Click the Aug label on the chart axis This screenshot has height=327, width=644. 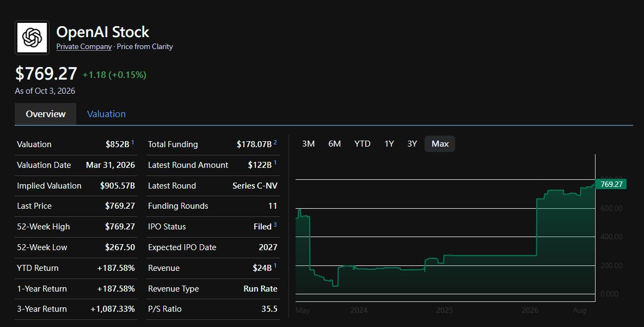580,310
